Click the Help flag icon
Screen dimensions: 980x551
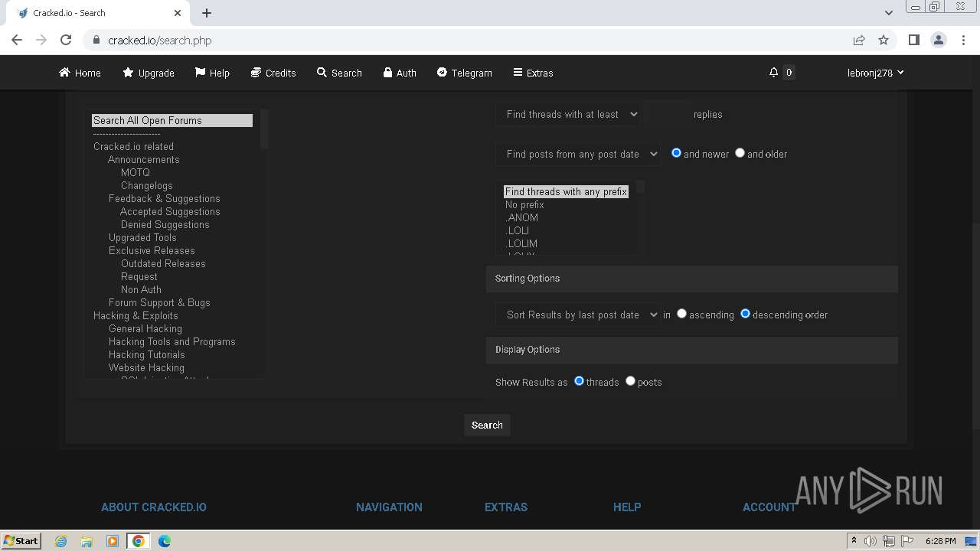pyautogui.click(x=200, y=73)
